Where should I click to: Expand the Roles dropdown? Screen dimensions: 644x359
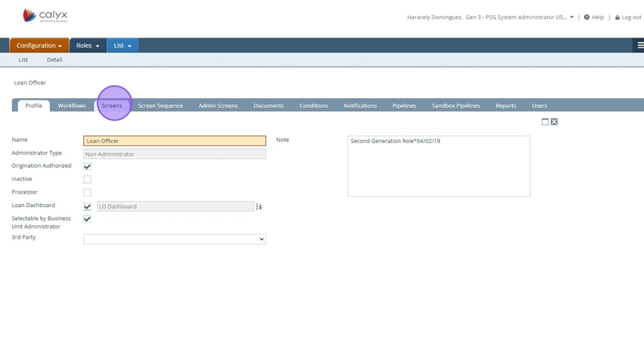(x=87, y=45)
